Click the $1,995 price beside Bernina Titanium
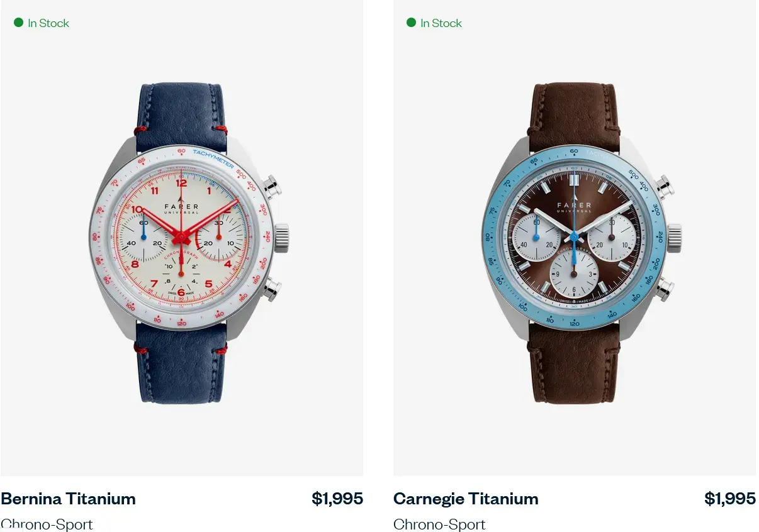 (x=337, y=499)
